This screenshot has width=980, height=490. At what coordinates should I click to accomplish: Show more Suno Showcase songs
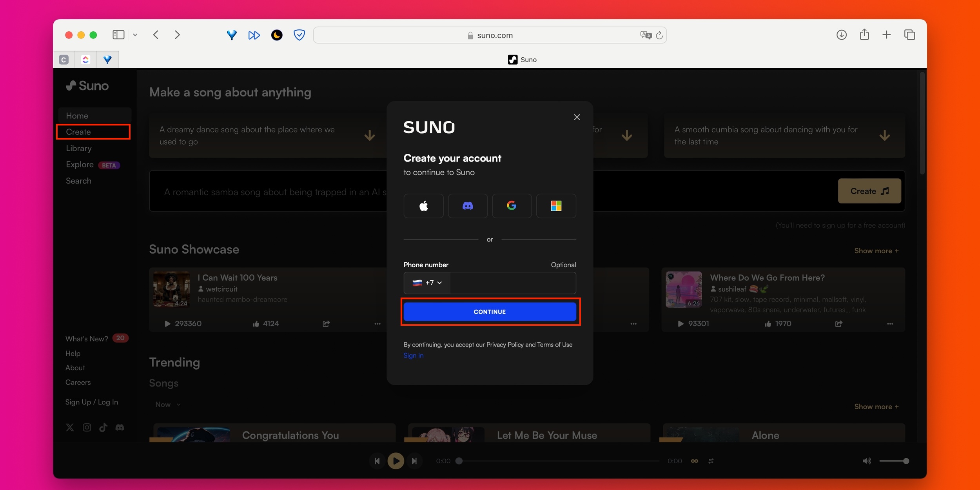(877, 250)
